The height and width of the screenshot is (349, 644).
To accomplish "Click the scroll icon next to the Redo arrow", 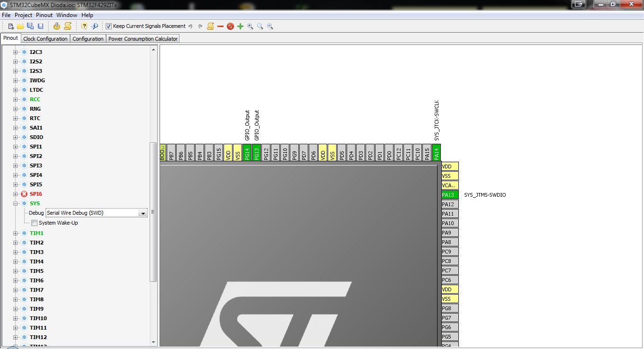I will (x=210, y=26).
